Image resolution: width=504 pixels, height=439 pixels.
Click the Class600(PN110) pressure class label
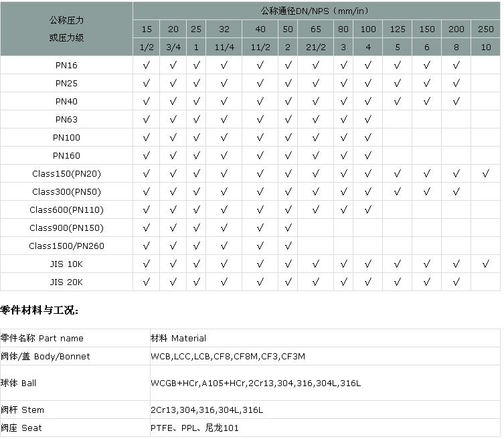tap(66, 210)
